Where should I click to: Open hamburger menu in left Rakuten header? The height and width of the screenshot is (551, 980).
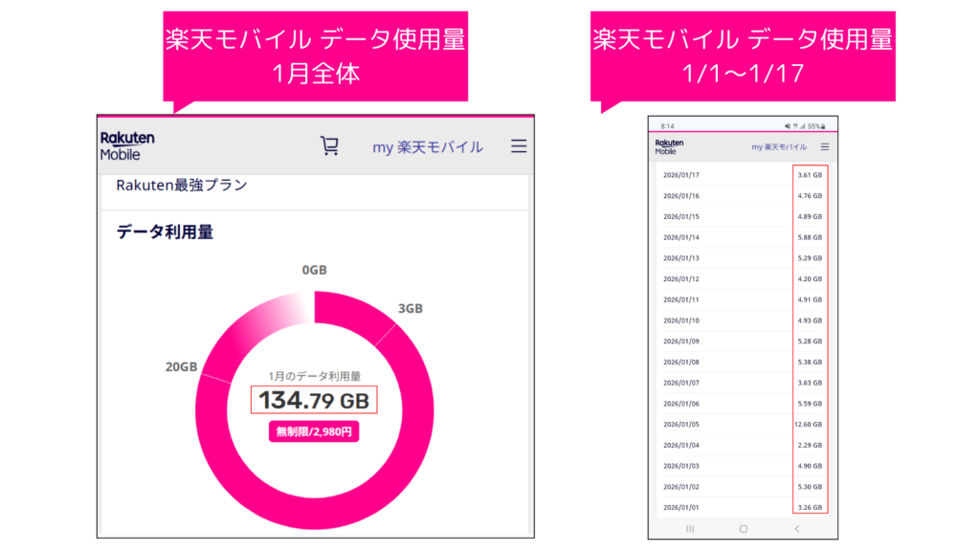point(519,145)
